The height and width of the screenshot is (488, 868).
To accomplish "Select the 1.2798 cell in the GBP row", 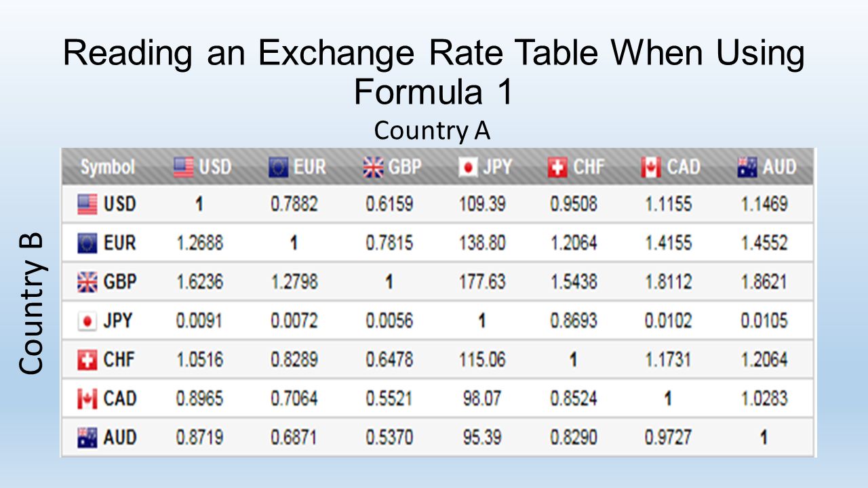I will pos(294,281).
